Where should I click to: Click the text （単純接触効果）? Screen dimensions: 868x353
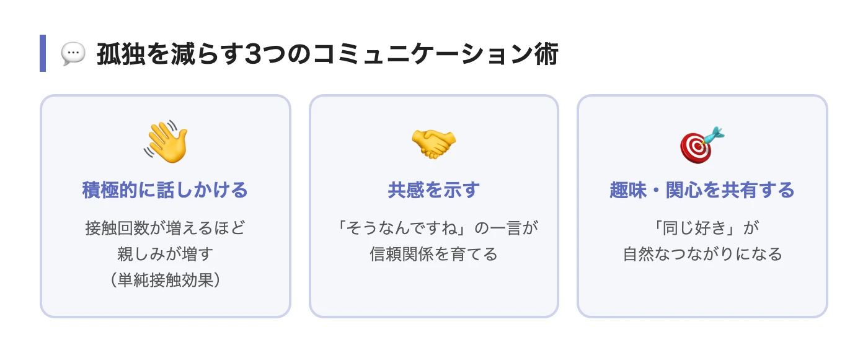(x=165, y=280)
